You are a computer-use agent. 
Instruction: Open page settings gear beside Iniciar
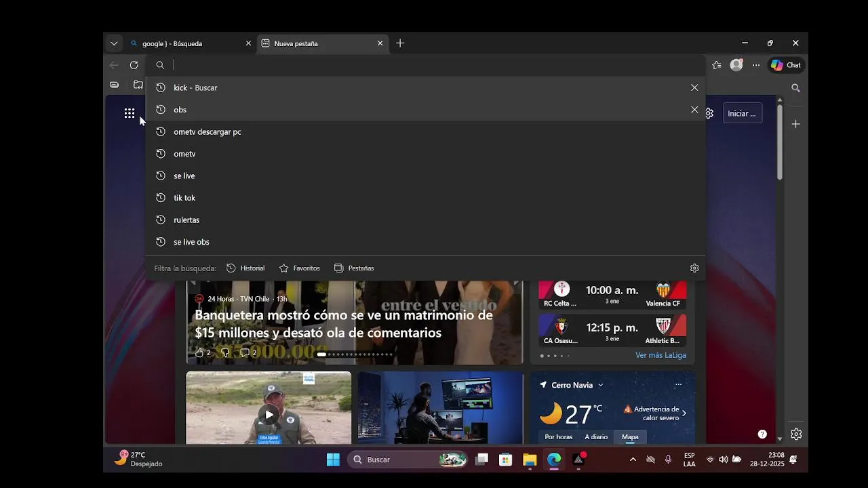point(710,113)
